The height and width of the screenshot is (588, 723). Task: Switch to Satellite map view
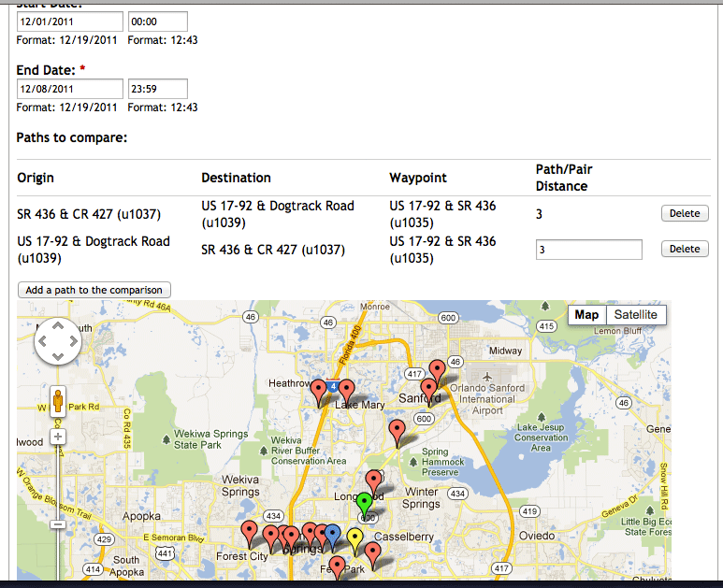tap(635, 315)
